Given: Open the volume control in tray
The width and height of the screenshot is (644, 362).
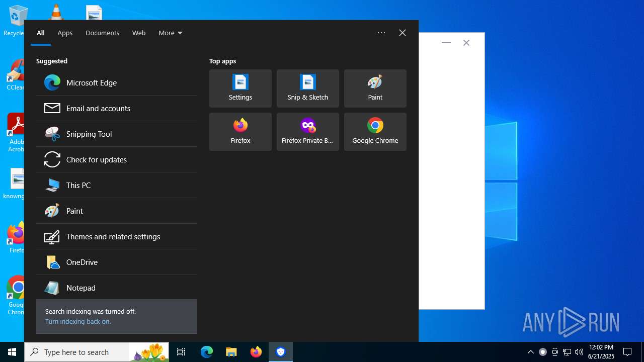Looking at the screenshot, I should tap(579, 352).
